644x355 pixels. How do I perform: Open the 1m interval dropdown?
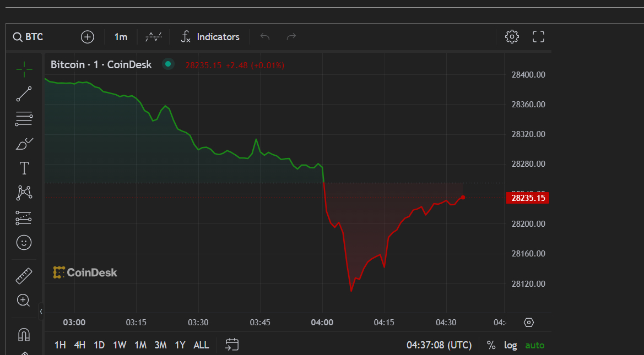[121, 37]
